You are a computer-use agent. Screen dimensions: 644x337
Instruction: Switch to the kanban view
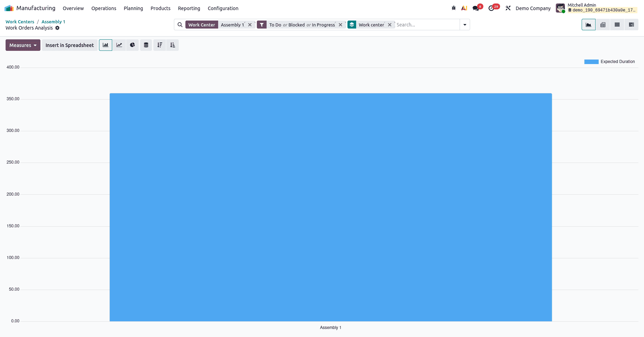pyautogui.click(x=631, y=25)
